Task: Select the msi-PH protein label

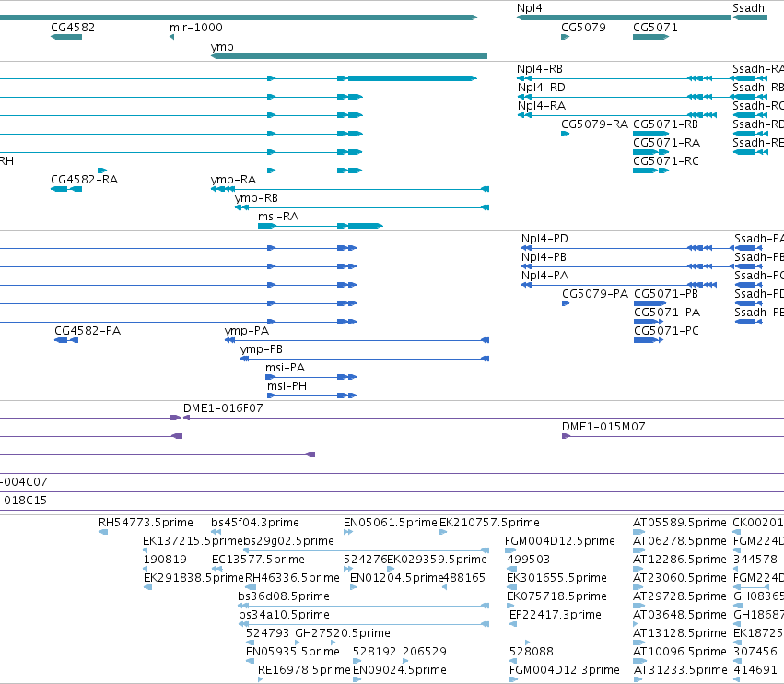Action: tap(287, 386)
